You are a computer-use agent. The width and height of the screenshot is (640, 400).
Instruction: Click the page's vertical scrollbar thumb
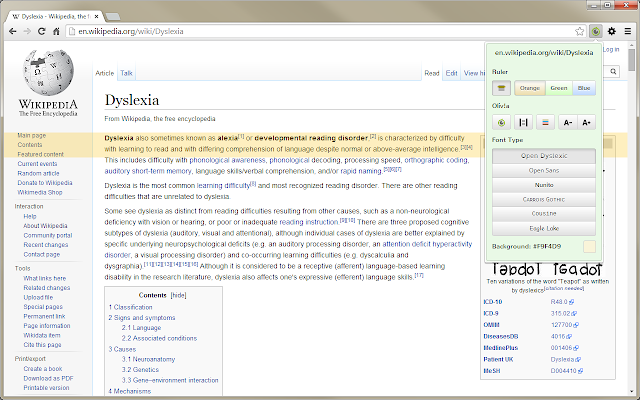pos(632,60)
